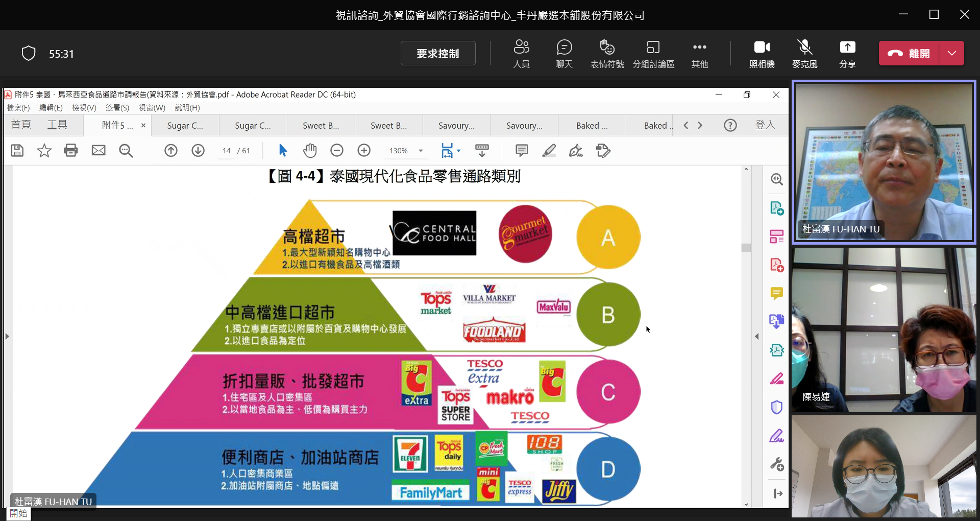Bookmark the file with the star icon
Screen dimensions: 980x521
pos(44,150)
